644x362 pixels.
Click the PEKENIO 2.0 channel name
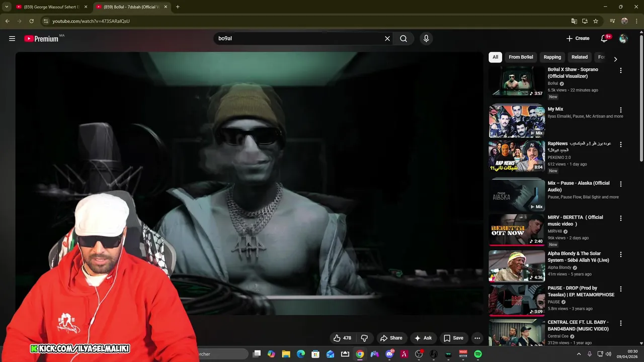click(x=559, y=157)
